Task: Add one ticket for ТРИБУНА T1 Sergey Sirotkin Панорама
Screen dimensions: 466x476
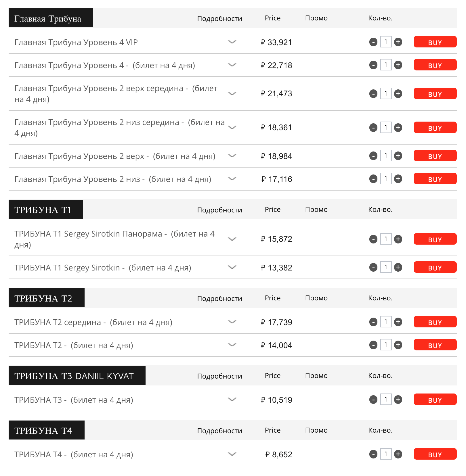Action: click(398, 239)
